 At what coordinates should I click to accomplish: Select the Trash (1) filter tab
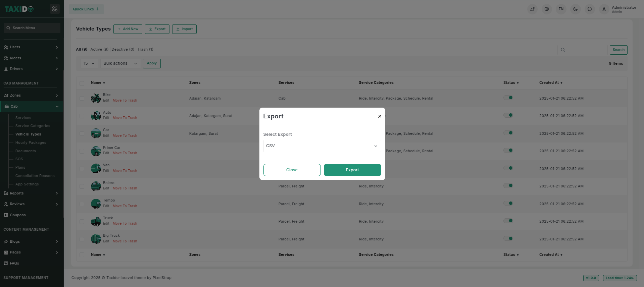(x=145, y=49)
